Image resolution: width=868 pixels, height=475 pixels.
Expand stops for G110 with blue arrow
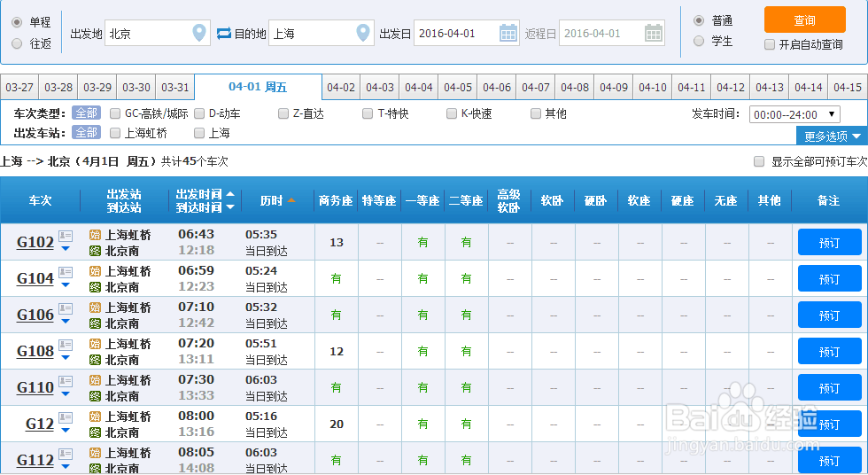coord(66,394)
